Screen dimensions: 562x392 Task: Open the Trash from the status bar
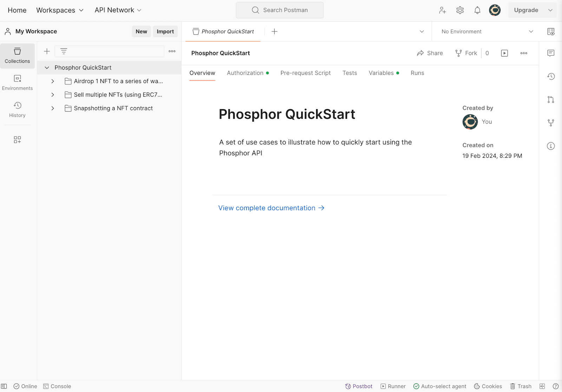click(521, 386)
